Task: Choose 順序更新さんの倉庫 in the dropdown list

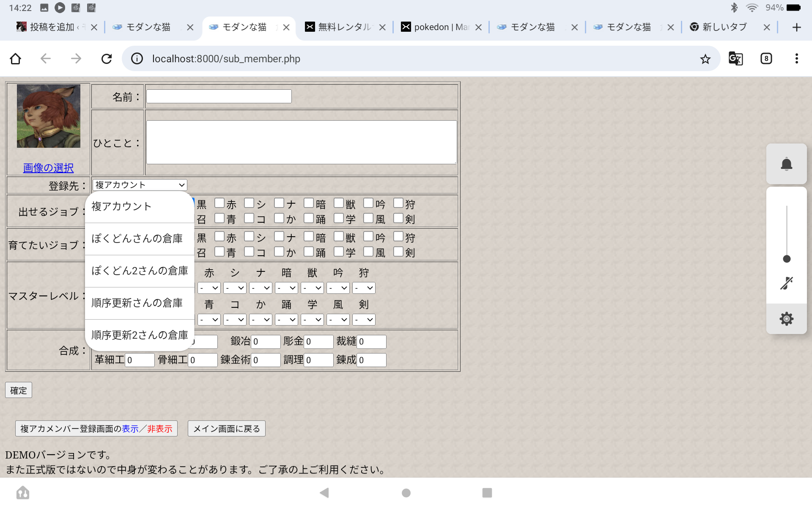Action: point(137,303)
